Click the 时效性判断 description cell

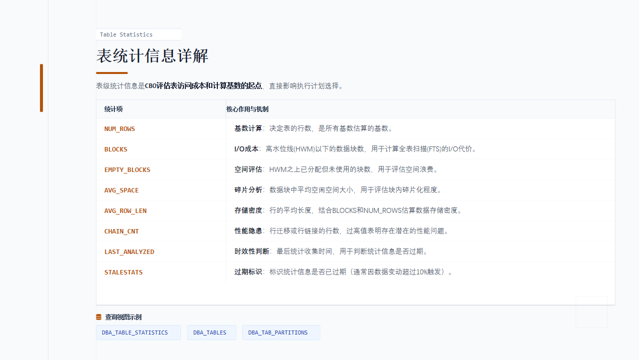420,251
